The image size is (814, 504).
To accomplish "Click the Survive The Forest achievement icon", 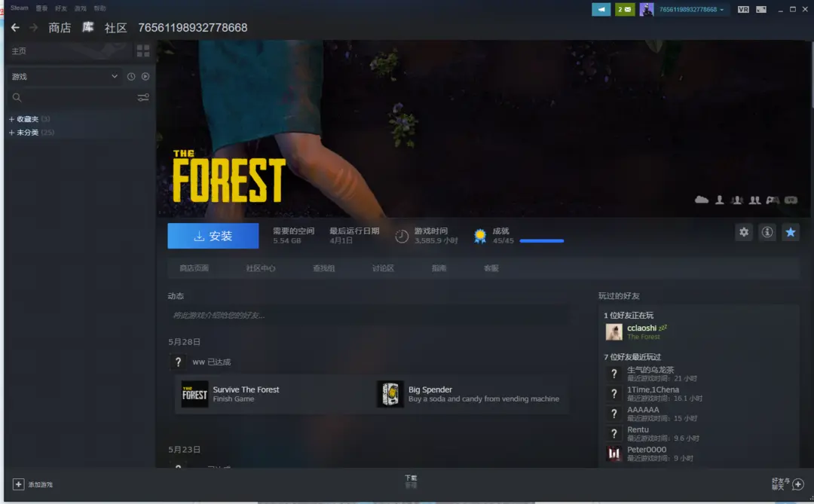I will (x=194, y=394).
